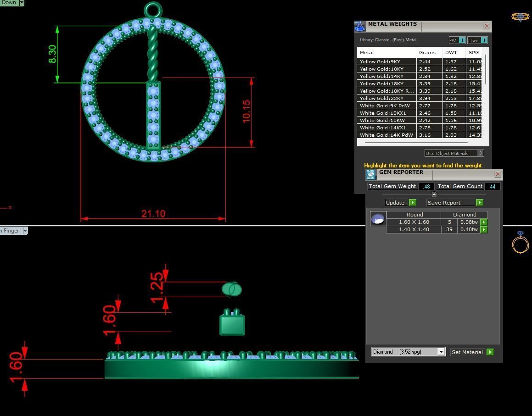Click the 5 gem count cell
The height and width of the screenshot is (416, 532).
pos(449,222)
